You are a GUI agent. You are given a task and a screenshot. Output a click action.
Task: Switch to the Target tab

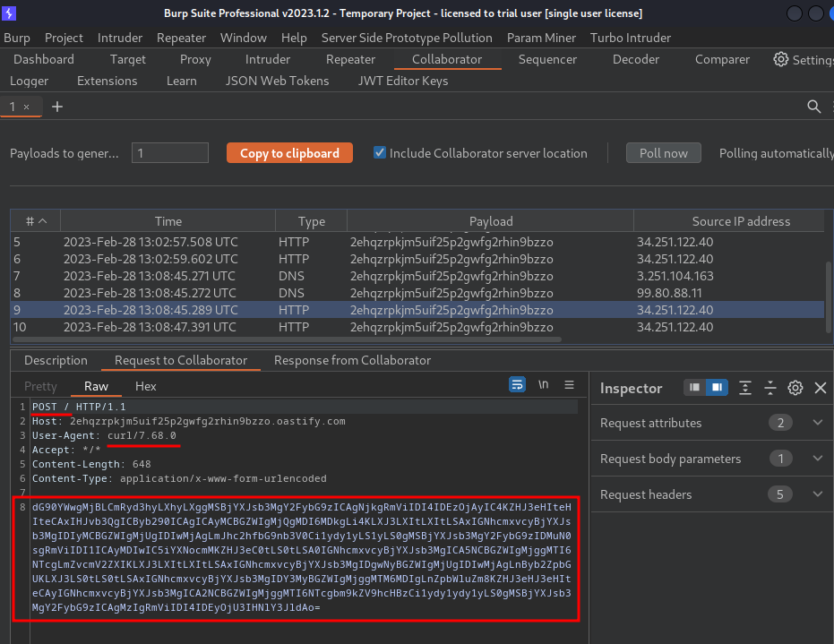tap(127, 59)
